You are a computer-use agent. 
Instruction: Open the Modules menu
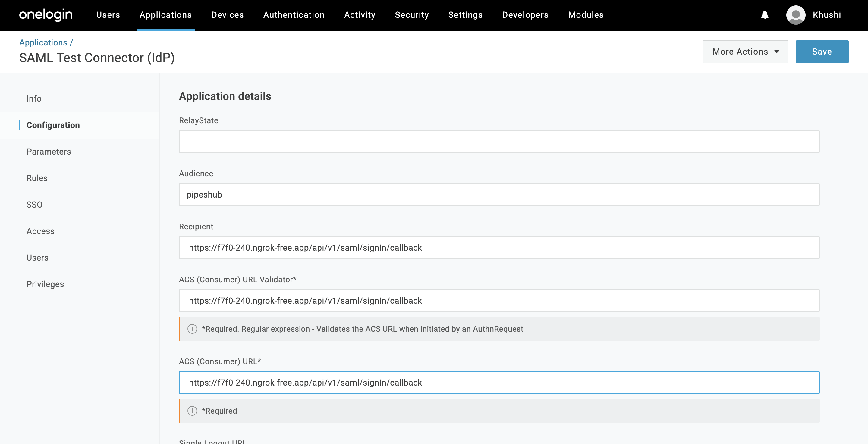(586, 15)
